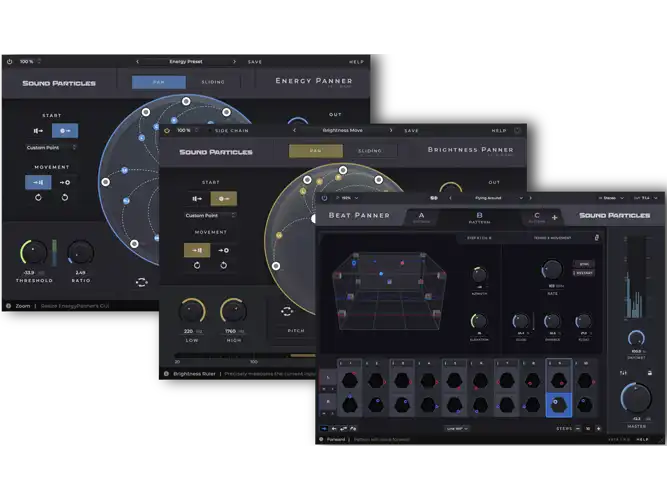The image size is (667, 500).
Task: Select backward playback direction in Beat Panner
Action: [x=334, y=429]
